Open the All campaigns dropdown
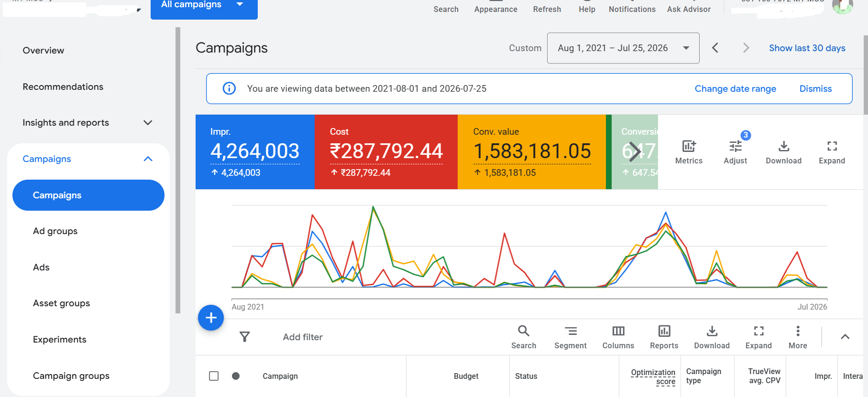Viewport: 868px width, 397px height. [204, 5]
